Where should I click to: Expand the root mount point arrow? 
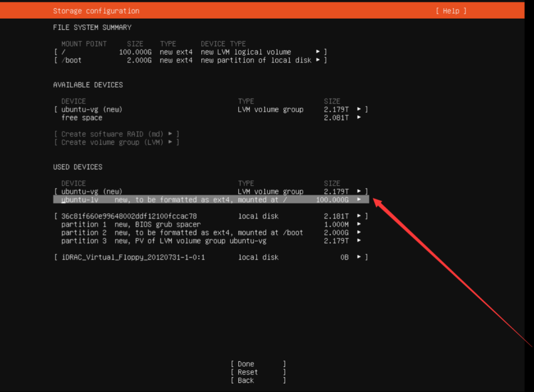318,52
